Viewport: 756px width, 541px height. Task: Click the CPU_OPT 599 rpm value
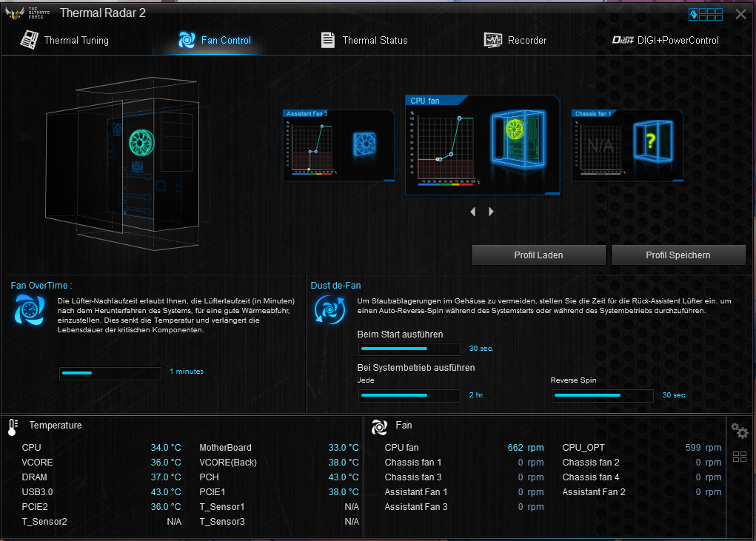tap(703, 448)
